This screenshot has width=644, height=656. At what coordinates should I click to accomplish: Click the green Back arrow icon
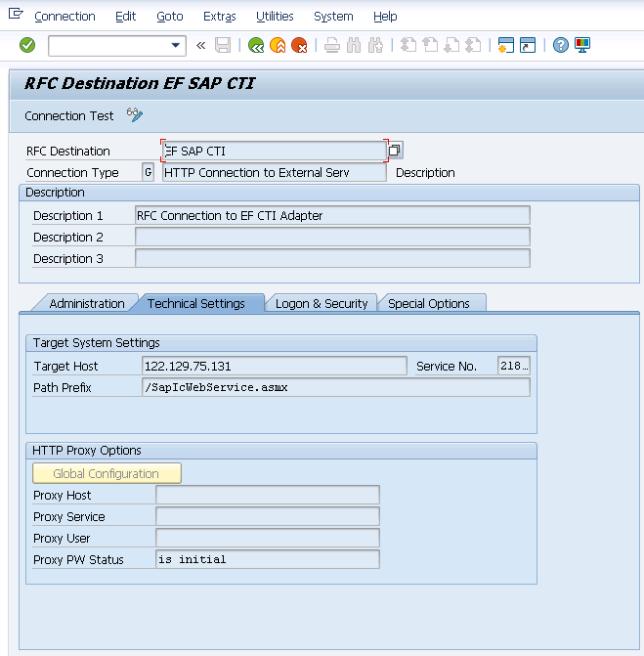(256, 45)
